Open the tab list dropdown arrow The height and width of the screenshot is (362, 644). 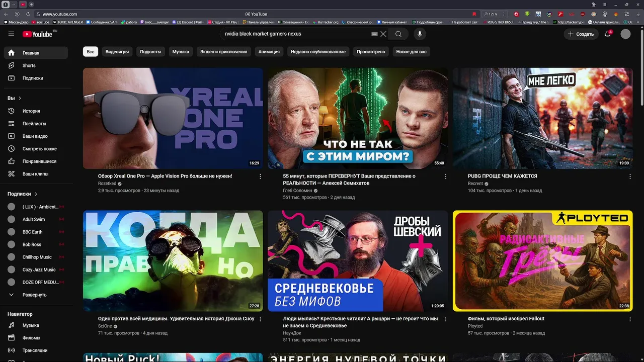[14, 4]
